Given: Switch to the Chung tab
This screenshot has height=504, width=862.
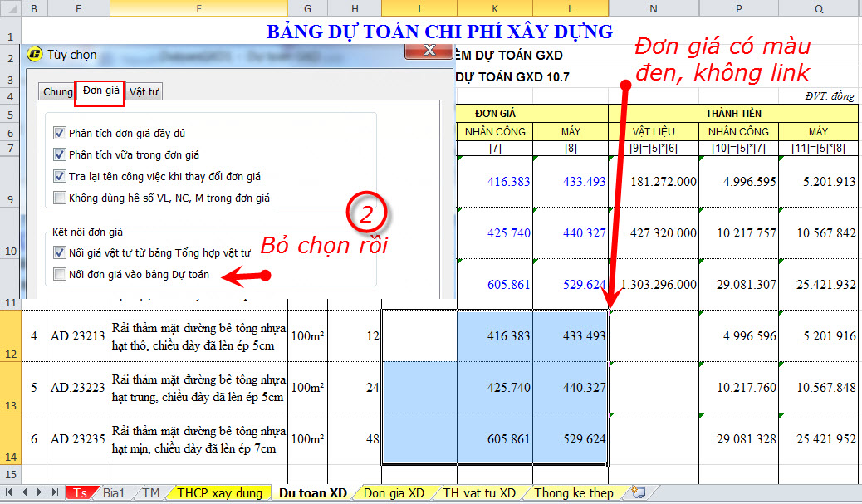Looking at the screenshot, I should pos(57,92).
